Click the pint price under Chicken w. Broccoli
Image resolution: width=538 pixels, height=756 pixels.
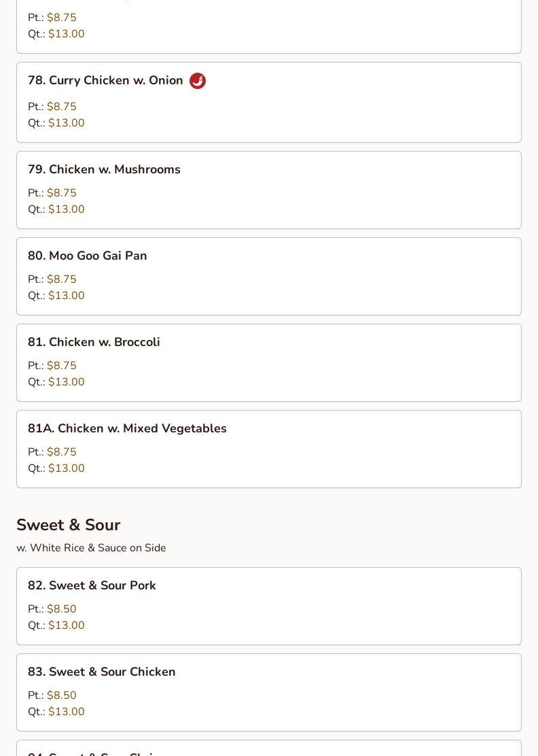[x=61, y=366]
